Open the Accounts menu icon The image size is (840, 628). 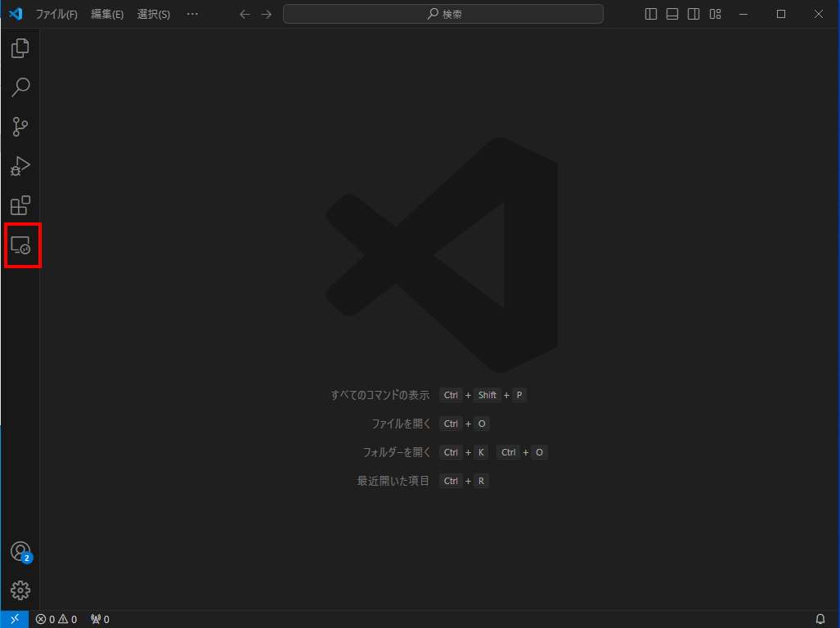point(20,551)
